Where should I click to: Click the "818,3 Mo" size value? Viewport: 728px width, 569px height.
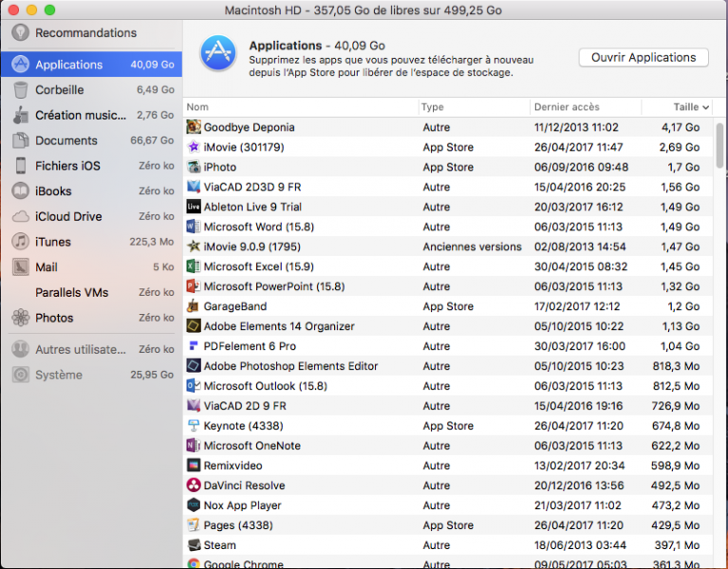click(x=676, y=366)
